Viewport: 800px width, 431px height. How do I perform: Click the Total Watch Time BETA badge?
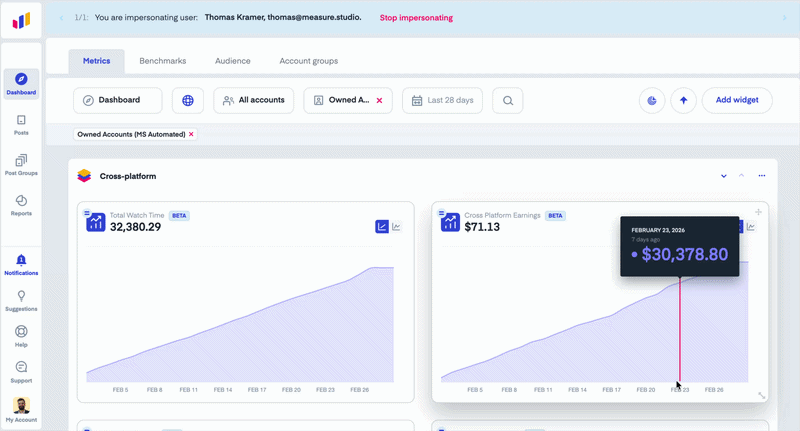[179, 216]
